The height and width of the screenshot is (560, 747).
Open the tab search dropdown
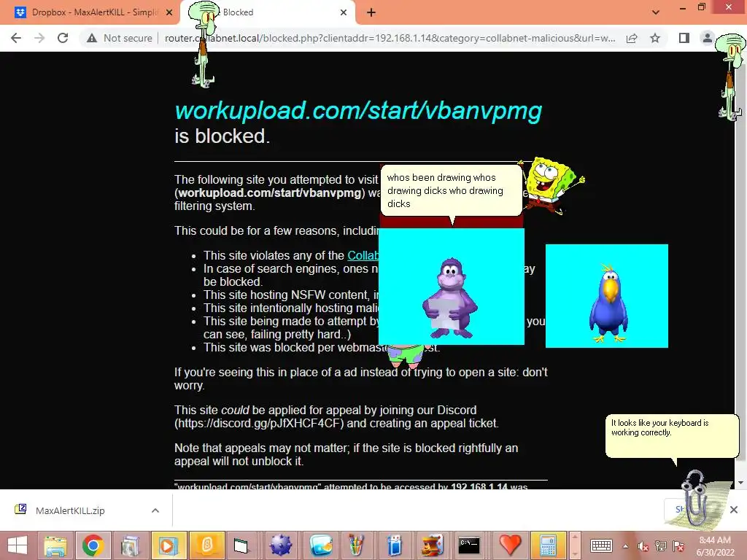click(656, 12)
